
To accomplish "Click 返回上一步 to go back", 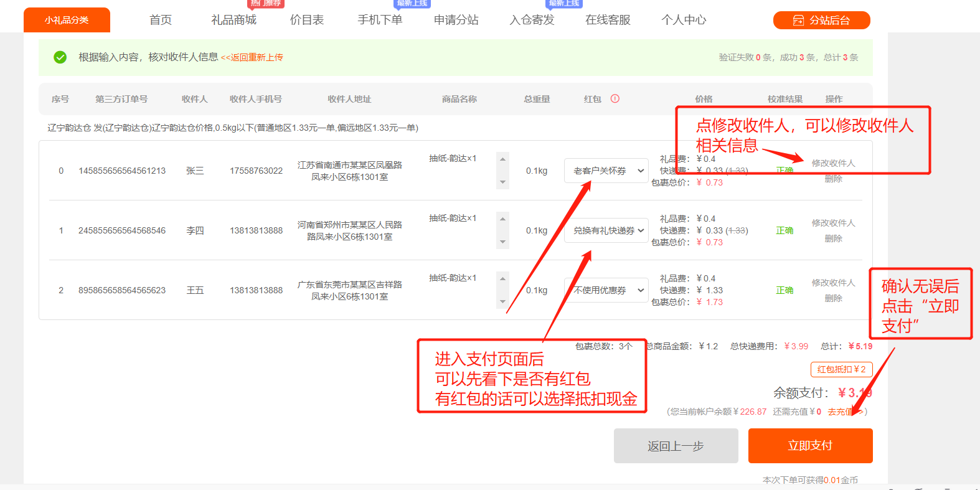I will (676, 446).
